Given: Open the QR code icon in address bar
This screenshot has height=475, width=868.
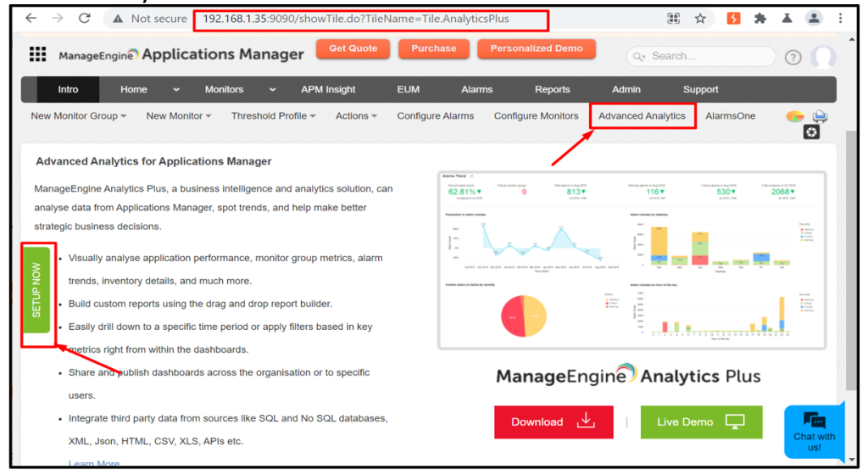Looking at the screenshot, I should [673, 19].
